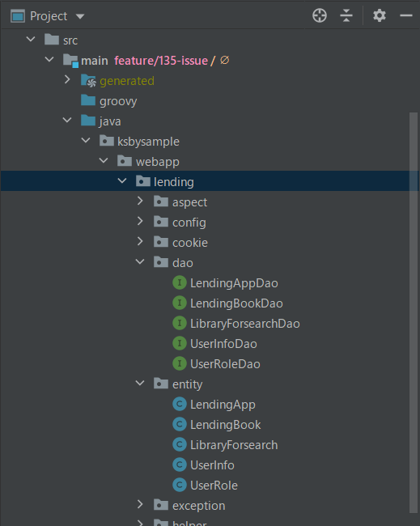The height and width of the screenshot is (526, 420).
Task: Click the Select Opened File crosshair icon
Action: tap(320, 15)
